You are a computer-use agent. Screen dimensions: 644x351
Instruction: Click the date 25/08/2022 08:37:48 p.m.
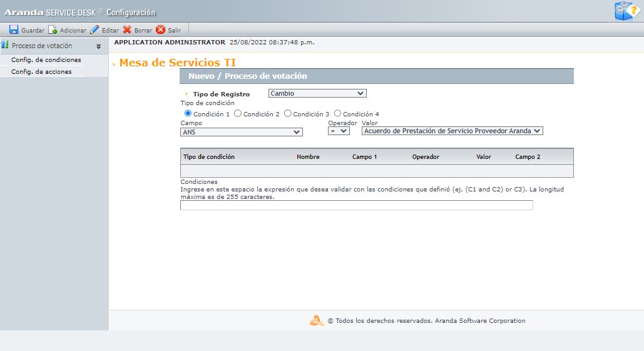(272, 43)
